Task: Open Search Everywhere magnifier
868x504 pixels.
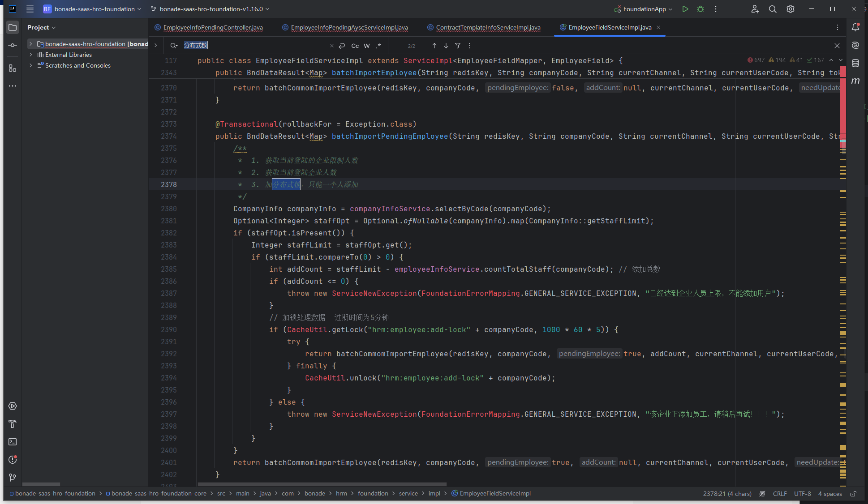Action: [x=773, y=9]
